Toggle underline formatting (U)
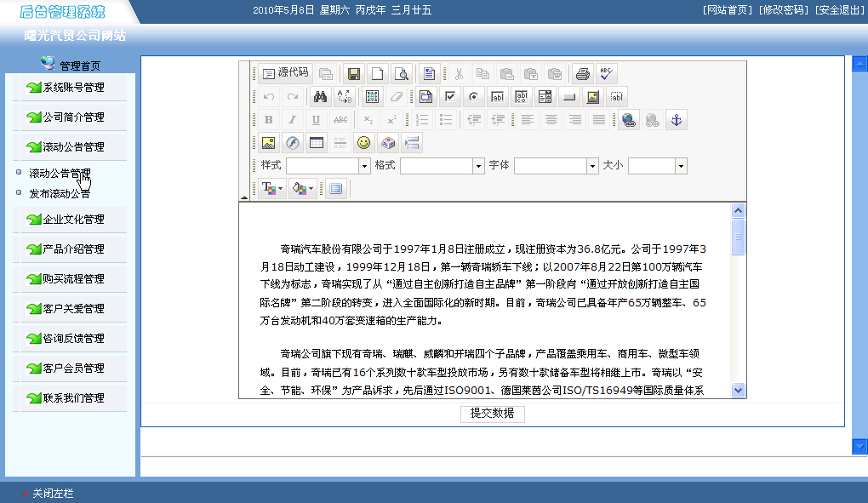Image resolution: width=868 pixels, height=503 pixels. pos(316,120)
